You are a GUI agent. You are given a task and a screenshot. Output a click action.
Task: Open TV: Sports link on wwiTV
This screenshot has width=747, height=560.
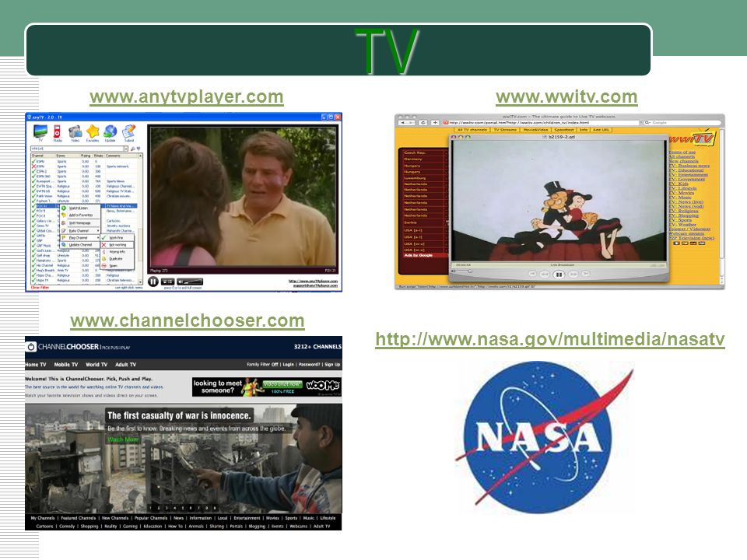(x=680, y=219)
